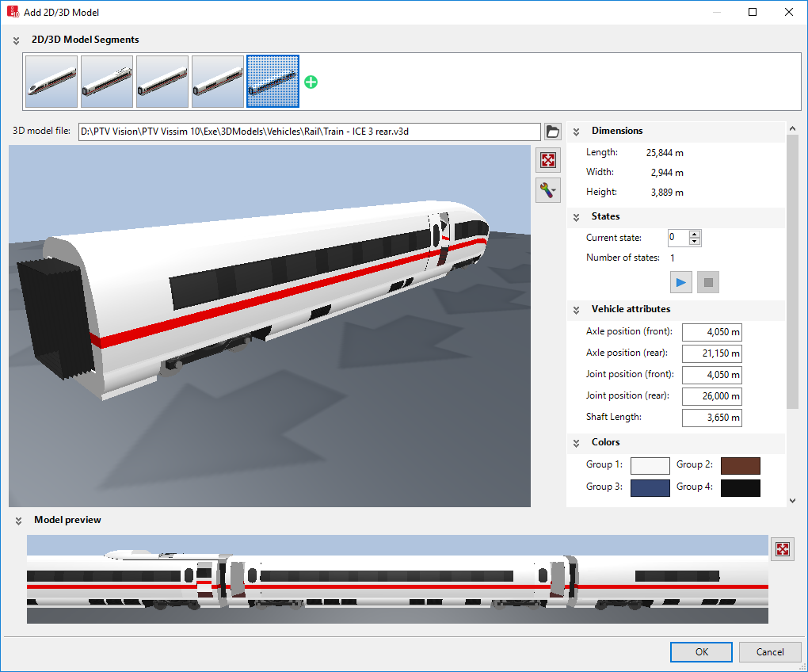Open the wrench settings tool icon

(x=547, y=189)
